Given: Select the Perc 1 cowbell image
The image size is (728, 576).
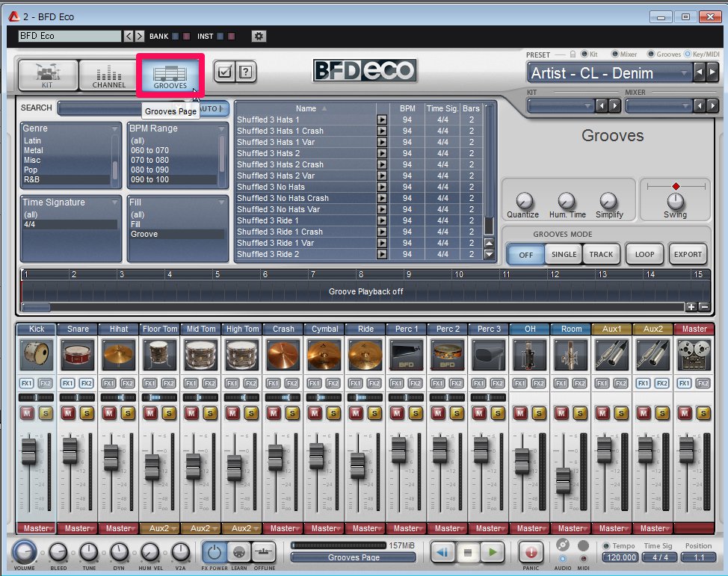Looking at the screenshot, I should point(407,354).
